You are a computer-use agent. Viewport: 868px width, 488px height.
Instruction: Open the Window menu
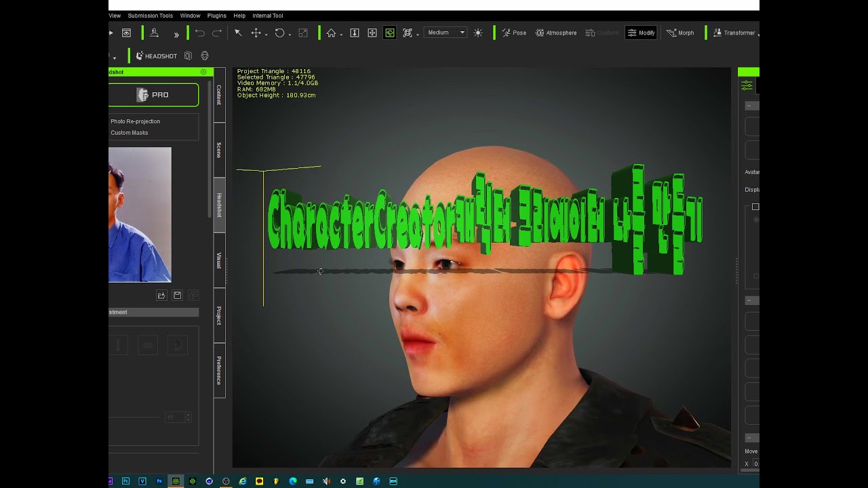(190, 16)
